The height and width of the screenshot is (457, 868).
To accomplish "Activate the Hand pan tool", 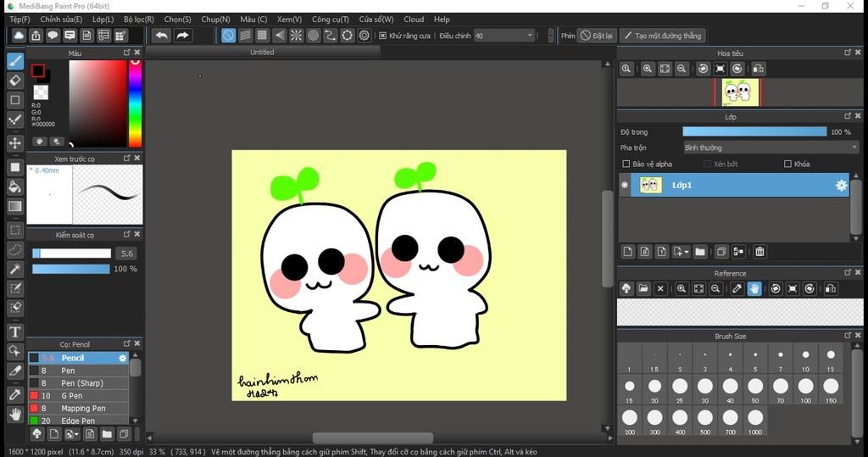I will (x=14, y=414).
